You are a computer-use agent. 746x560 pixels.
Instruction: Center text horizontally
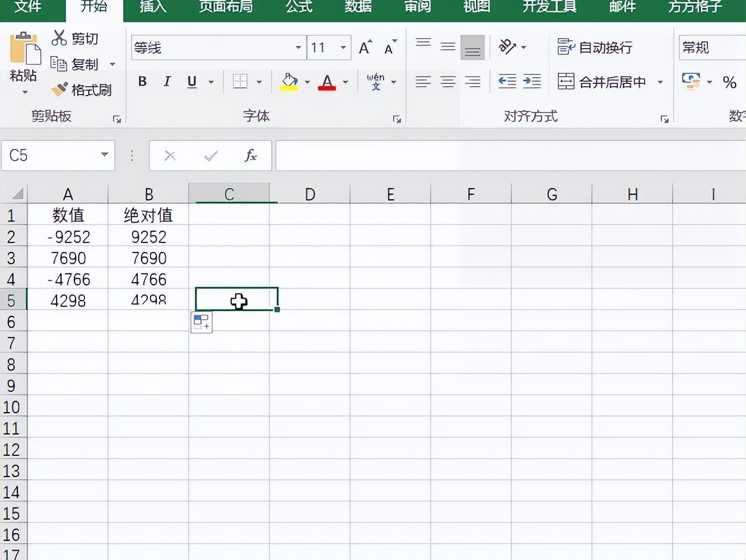click(x=447, y=82)
